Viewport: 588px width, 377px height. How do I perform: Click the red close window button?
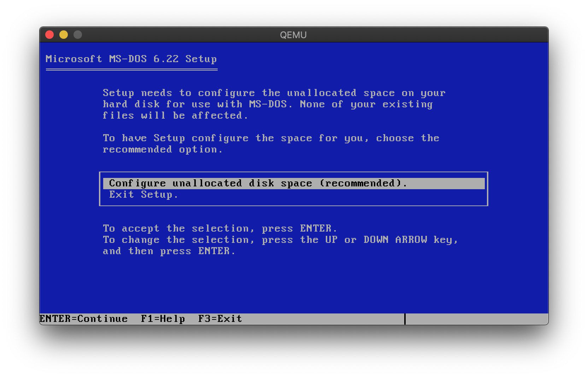(49, 35)
